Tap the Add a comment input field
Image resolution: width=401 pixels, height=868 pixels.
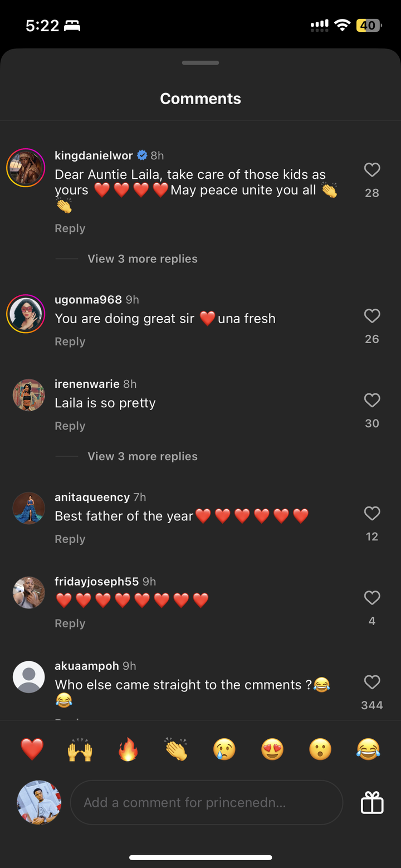pyautogui.click(x=206, y=803)
